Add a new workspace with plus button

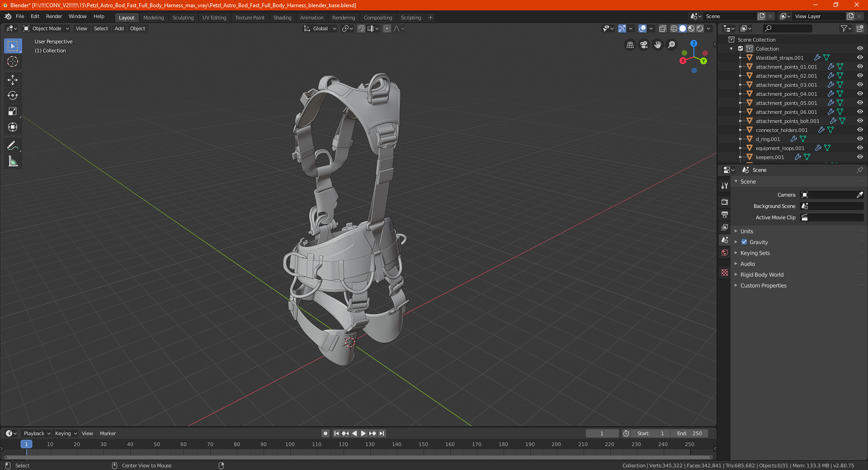click(430, 18)
